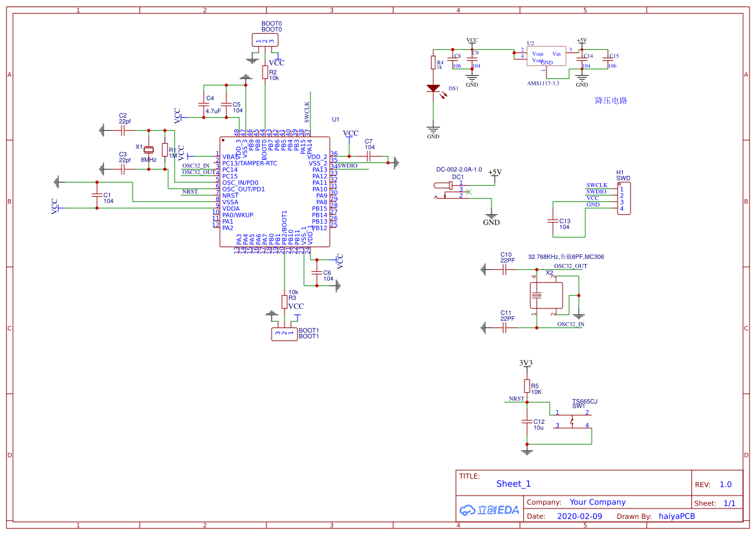Click the OSC32_OUT net label near X2
Viewport: 756px width, 535px height.
pyautogui.click(x=570, y=267)
